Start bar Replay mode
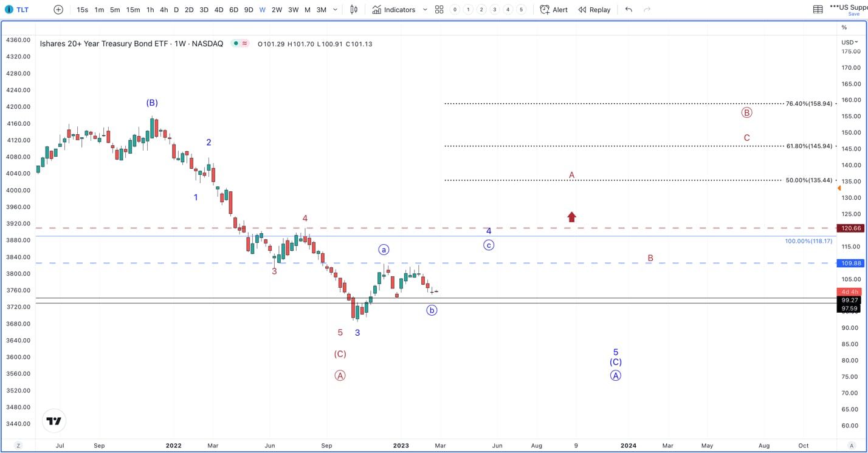 coord(594,10)
